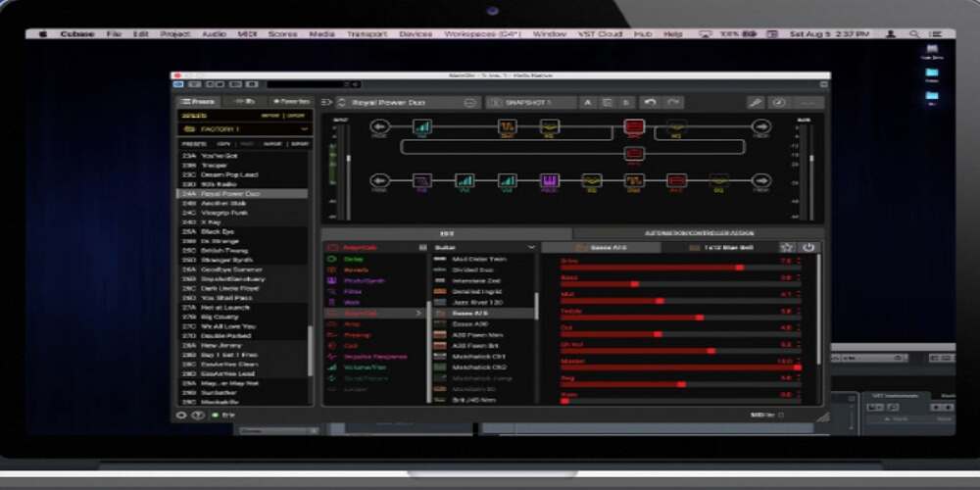The height and width of the screenshot is (490, 980).
Task: Open the top desktop drive icon
Action: click(x=932, y=51)
